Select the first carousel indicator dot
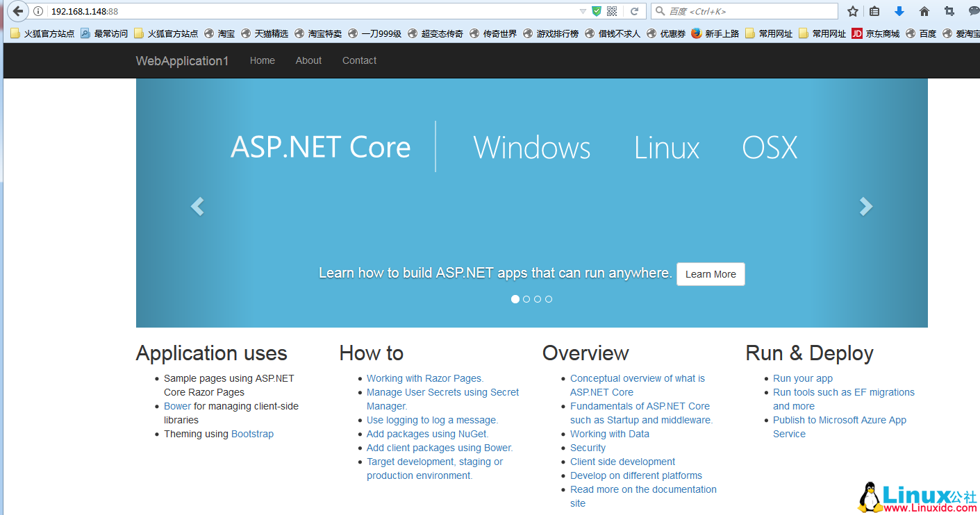Image resolution: width=980 pixels, height=515 pixels. click(515, 299)
